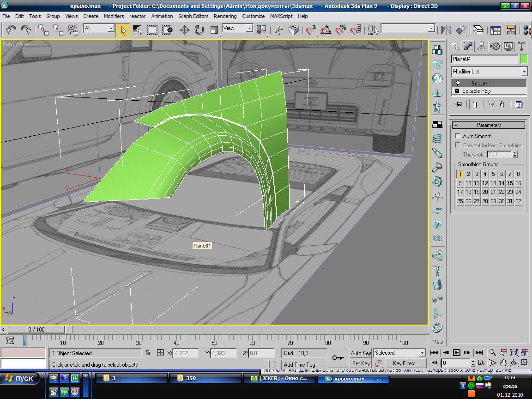Open the View reference coordinate dropdown
The height and width of the screenshot is (399, 532).
(x=249, y=29)
